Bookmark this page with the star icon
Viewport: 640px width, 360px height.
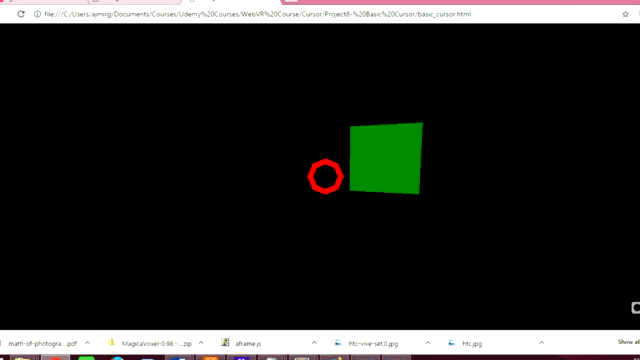tap(625, 14)
